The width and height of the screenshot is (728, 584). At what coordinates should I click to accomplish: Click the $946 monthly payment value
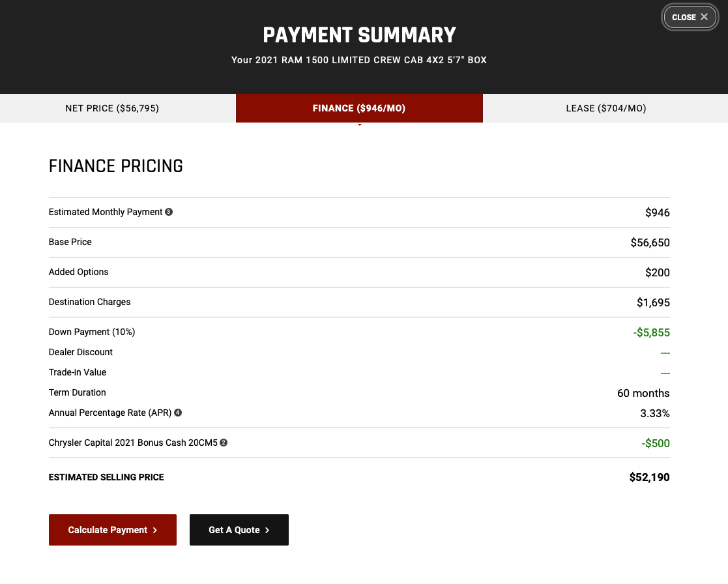pyautogui.click(x=658, y=212)
